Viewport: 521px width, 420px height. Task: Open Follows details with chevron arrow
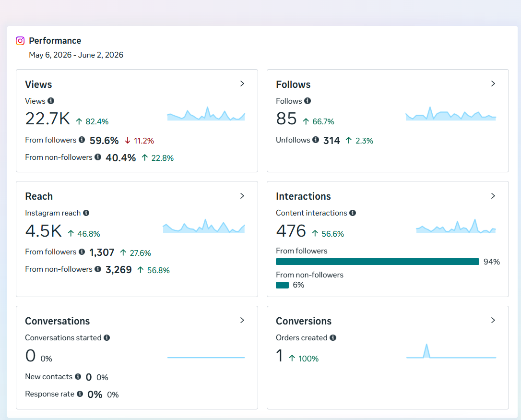(493, 84)
